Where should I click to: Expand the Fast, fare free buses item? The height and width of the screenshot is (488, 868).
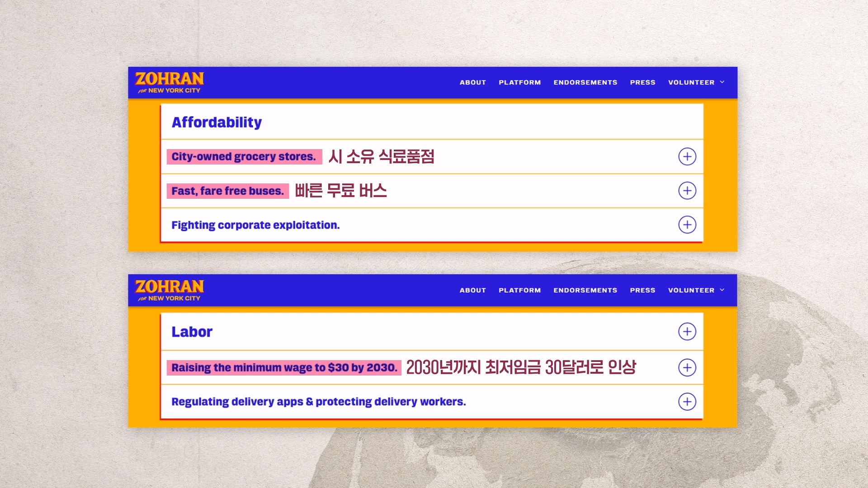687,191
